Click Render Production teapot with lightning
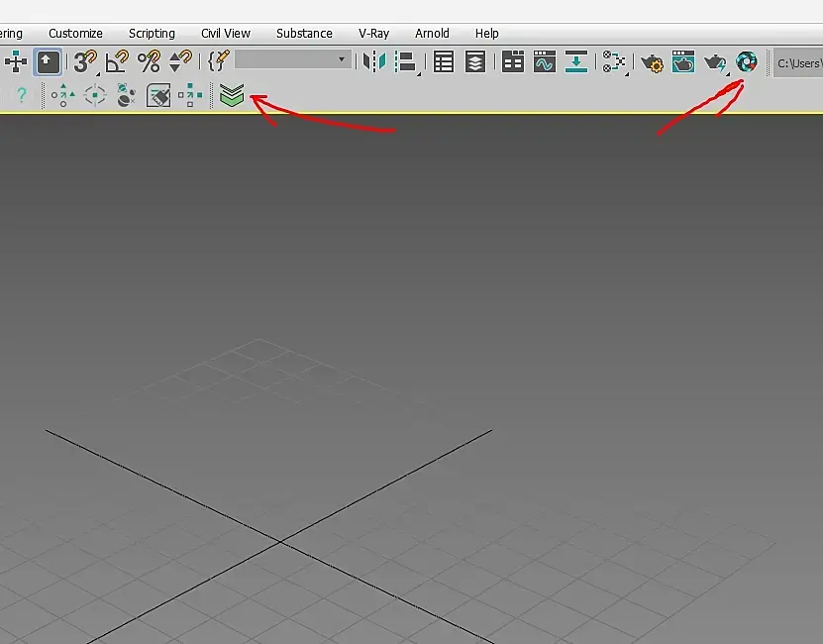Viewport: 823px width, 644px height. click(x=715, y=62)
